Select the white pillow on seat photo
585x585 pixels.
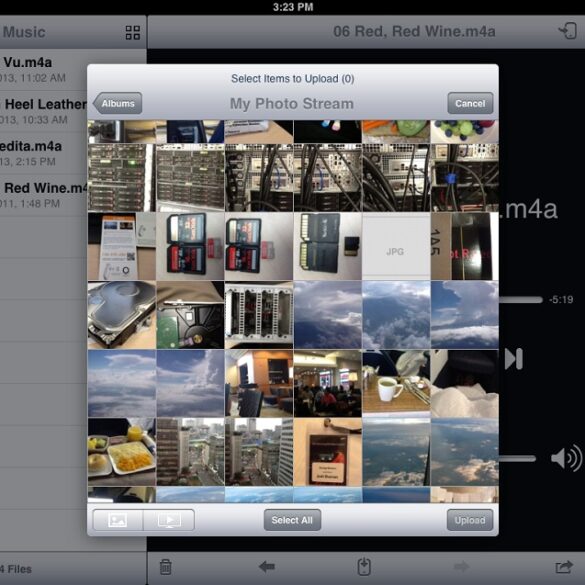coord(464,383)
